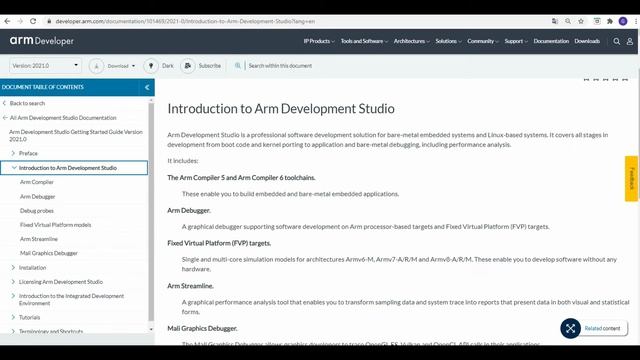Open the Mali Graphics Debugger contents entry
Viewport: 640px width, 360px height.
[x=49, y=253]
